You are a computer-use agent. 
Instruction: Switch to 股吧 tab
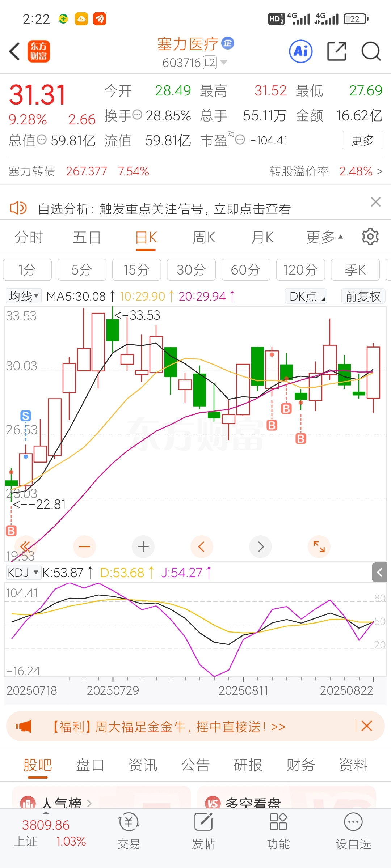coord(38,765)
